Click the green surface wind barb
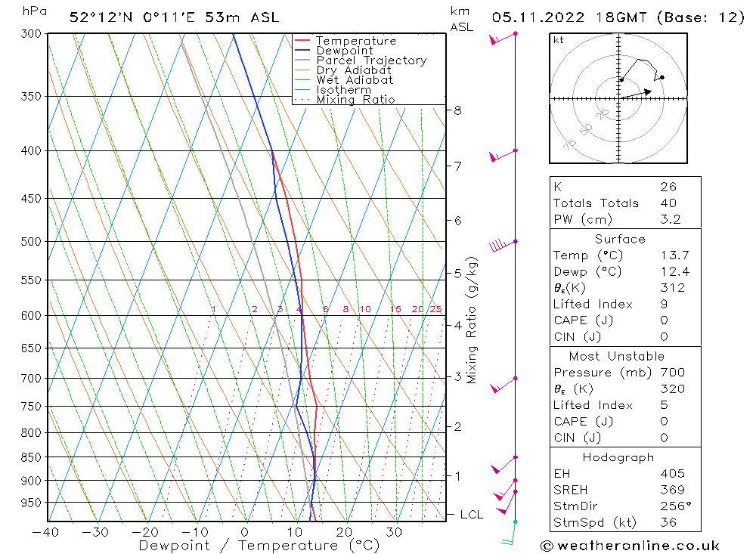The image size is (756, 554). pyautogui.click(x=509, y=534)
